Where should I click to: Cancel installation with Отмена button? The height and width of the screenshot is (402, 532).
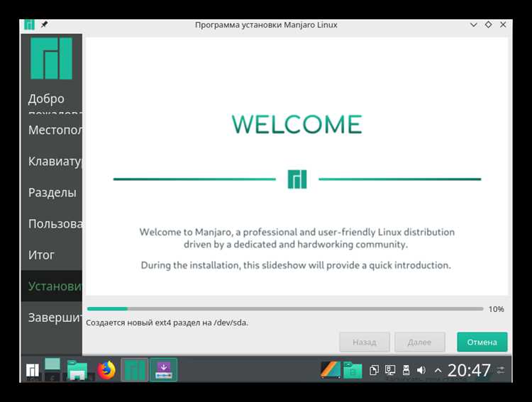pos(482,342)
